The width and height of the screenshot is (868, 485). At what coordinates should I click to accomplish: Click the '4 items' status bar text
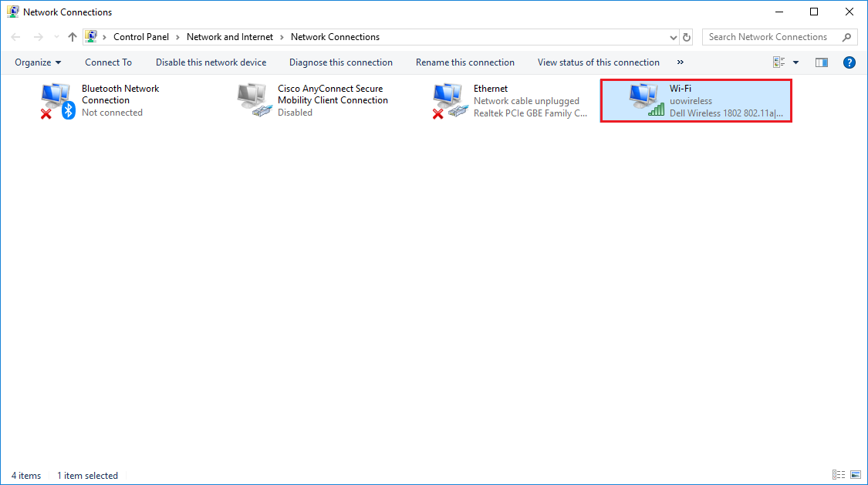[x=26, y=476]
